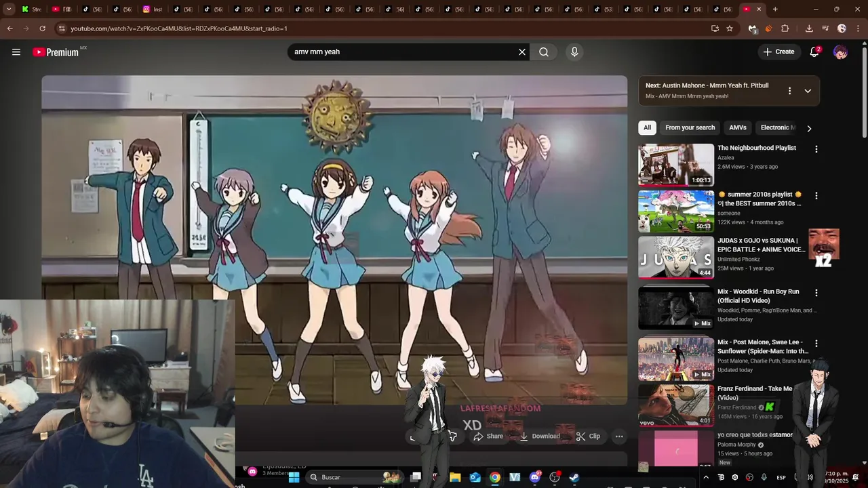Screen dimensions: 868x488
Task: View site information icon in address bar
Action: click(x=62, y=28)
